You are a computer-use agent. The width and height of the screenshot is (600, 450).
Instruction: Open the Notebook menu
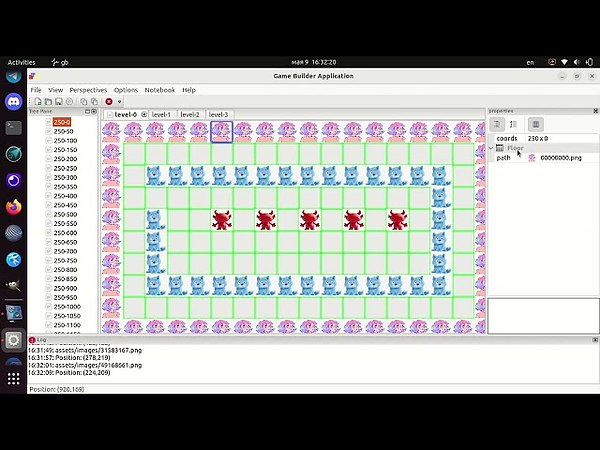point(160,90)
